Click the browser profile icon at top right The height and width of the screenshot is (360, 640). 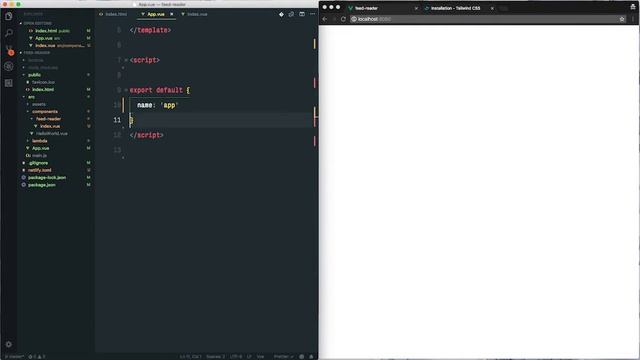[x=633, y=7]
